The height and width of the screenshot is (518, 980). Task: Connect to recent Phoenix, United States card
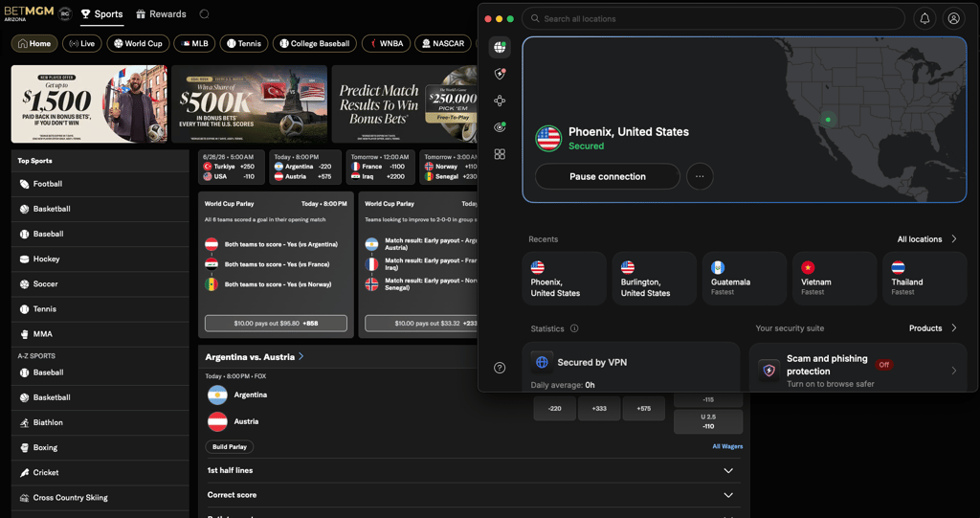click(x=564, y=279)
